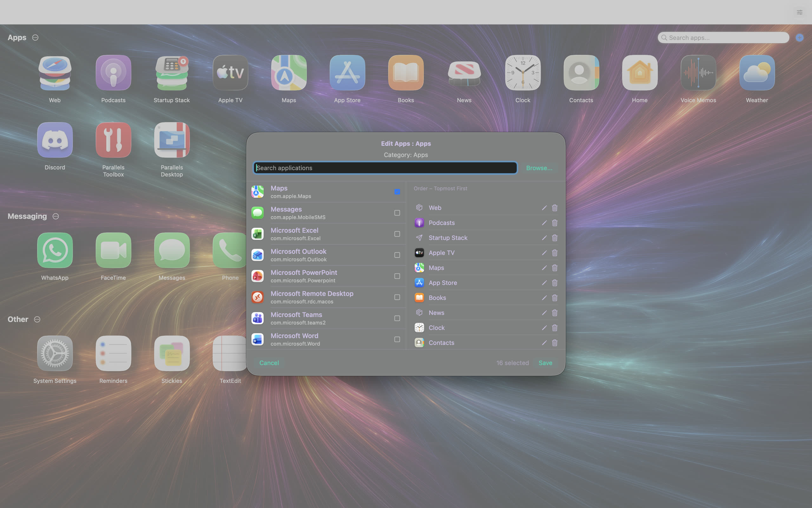812x508 pixels.
Task: Open the News app icon
Action: (x=464, y=73)
